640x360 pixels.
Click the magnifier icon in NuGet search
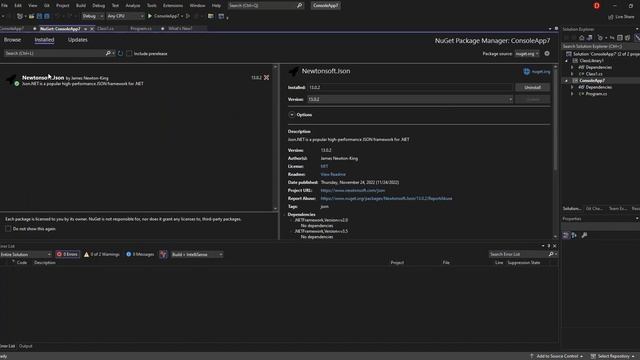point(108,53)
